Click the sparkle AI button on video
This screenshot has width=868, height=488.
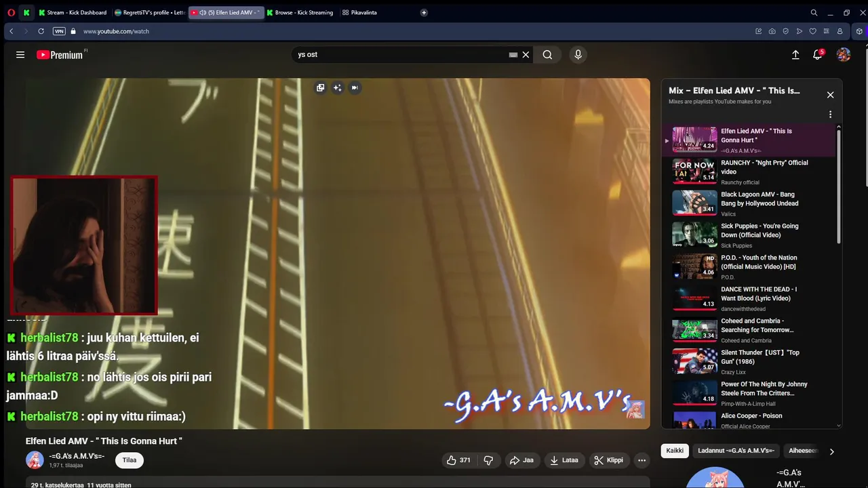(337, 87)
